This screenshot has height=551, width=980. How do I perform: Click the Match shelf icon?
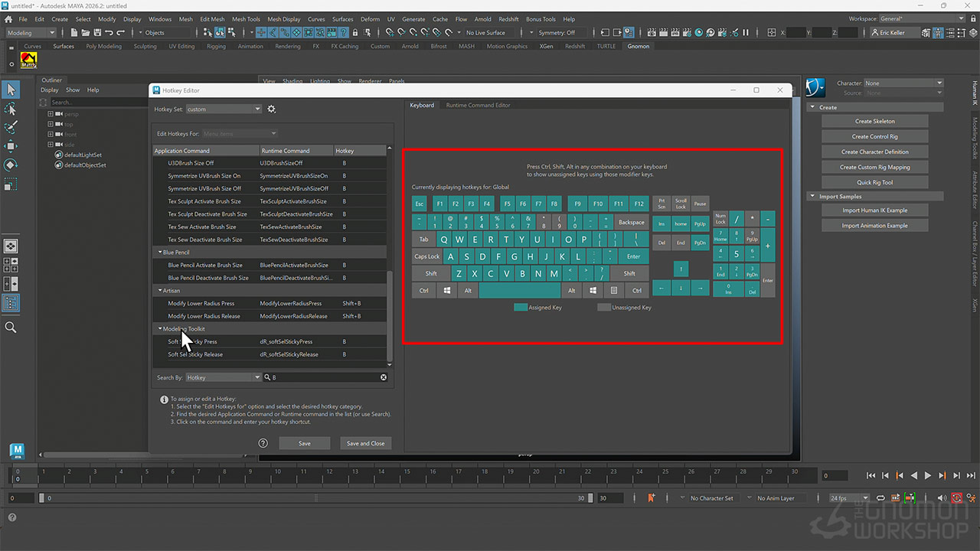(x=29, y=60)
